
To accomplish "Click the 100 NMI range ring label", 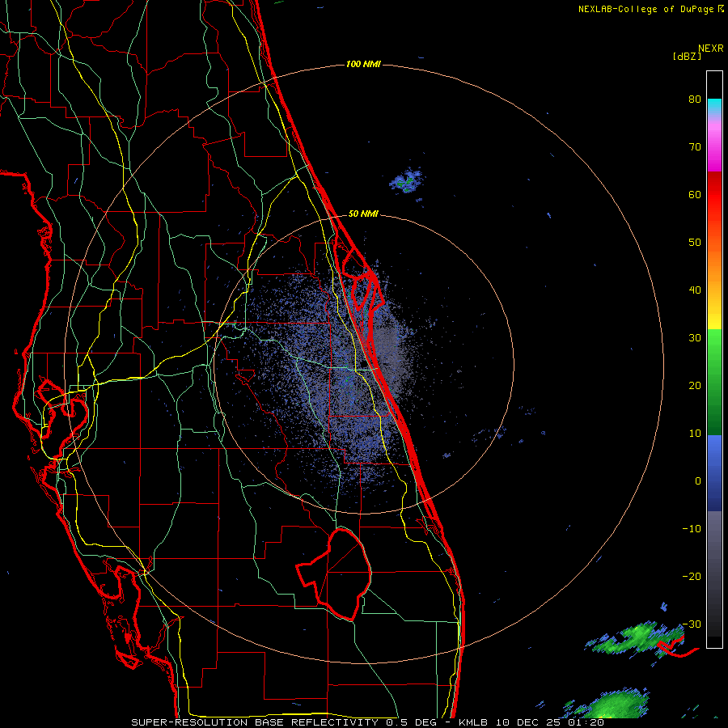I will [x=363, y=64].
